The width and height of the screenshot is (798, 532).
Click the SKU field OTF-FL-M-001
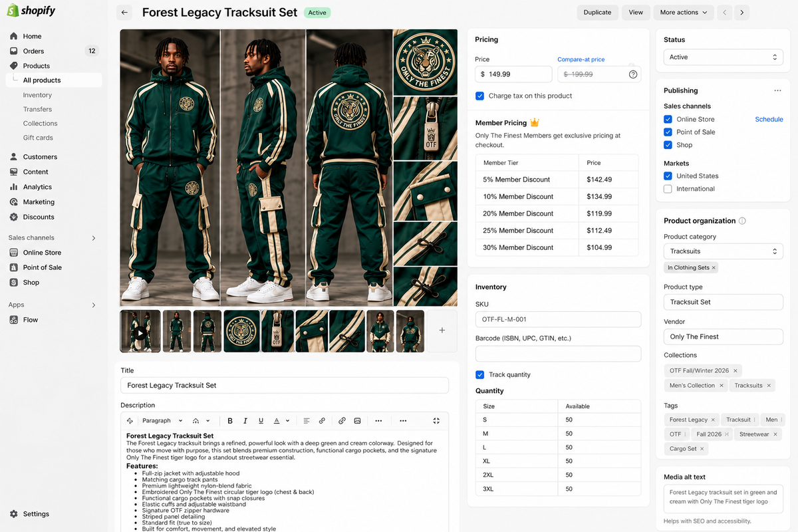coord(558,319)
